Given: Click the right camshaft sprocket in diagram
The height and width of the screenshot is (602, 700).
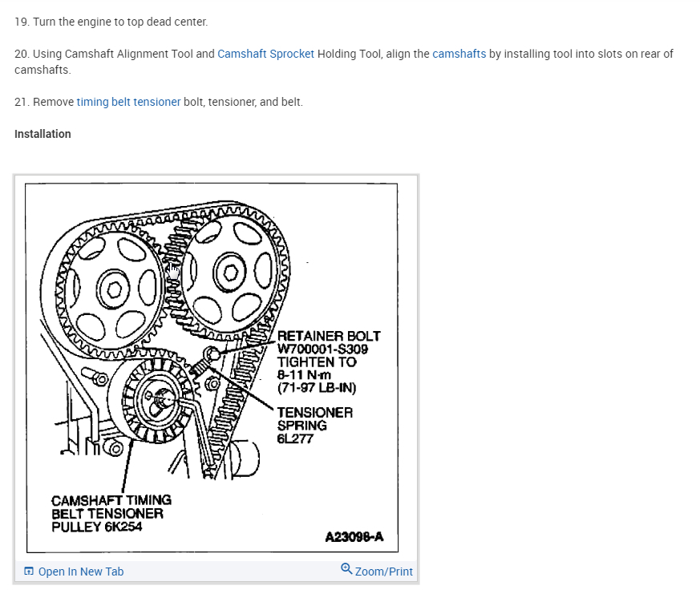Looking at the screenshot, I should pos(231,273).
